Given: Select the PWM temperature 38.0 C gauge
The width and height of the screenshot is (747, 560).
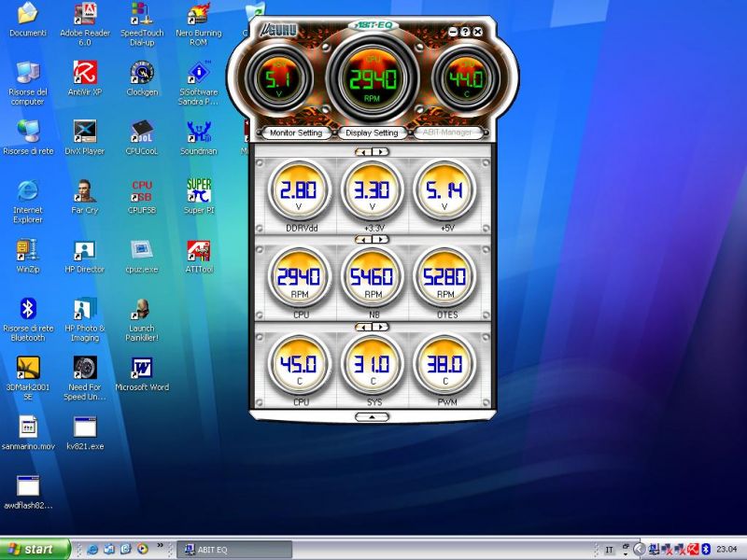Looking at the screenshot, I should pyautogui.click(x=445, y=365).
